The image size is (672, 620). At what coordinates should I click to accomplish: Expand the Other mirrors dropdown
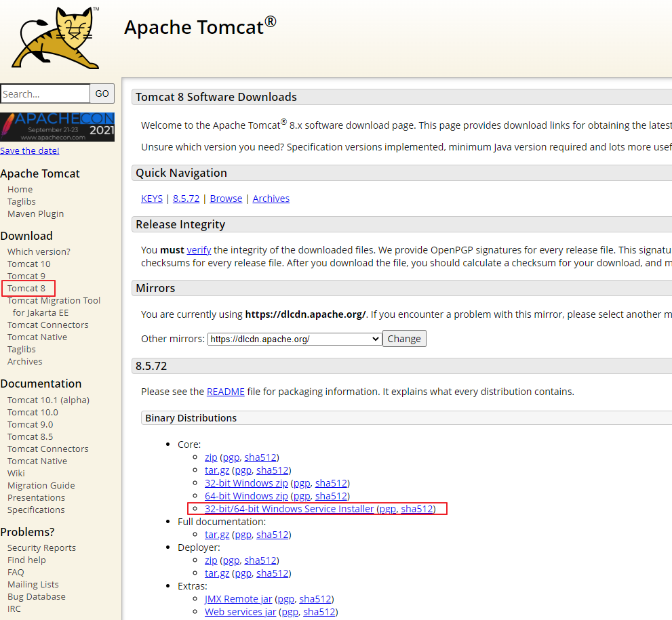[295, 339]
